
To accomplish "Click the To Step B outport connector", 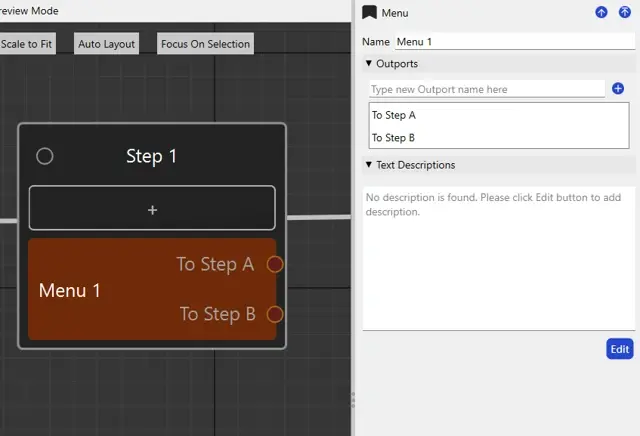I will (x=275, y=314).
